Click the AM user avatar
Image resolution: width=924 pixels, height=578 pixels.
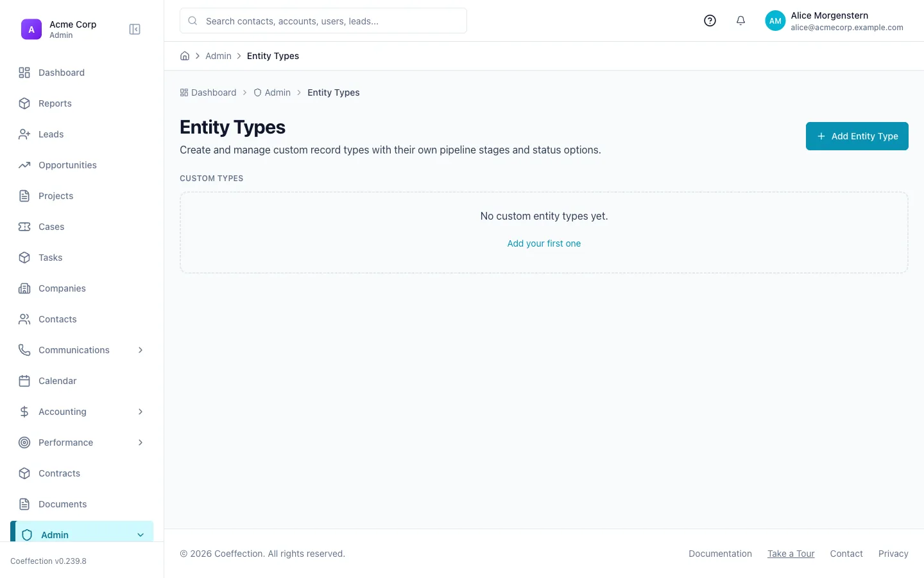(775, 21)
